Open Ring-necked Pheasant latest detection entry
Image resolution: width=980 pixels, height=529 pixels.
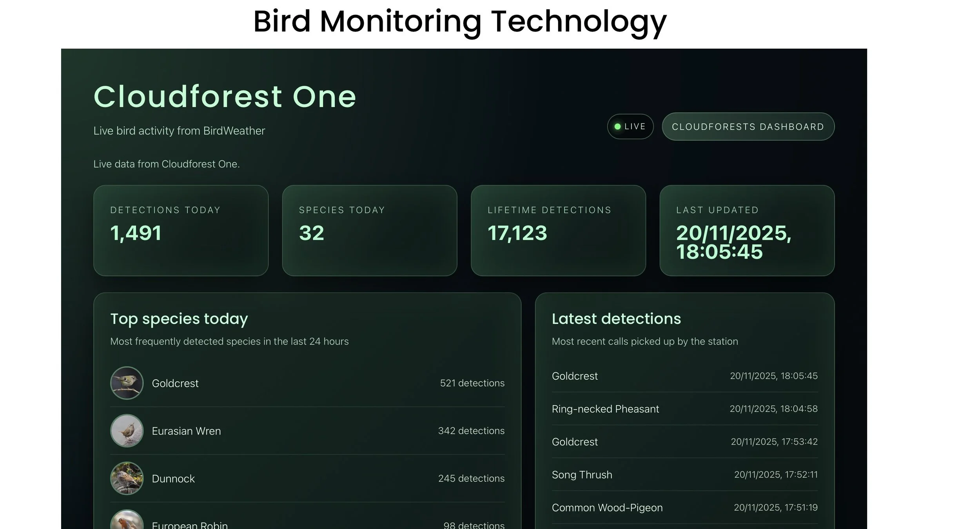tap(605, 409)
